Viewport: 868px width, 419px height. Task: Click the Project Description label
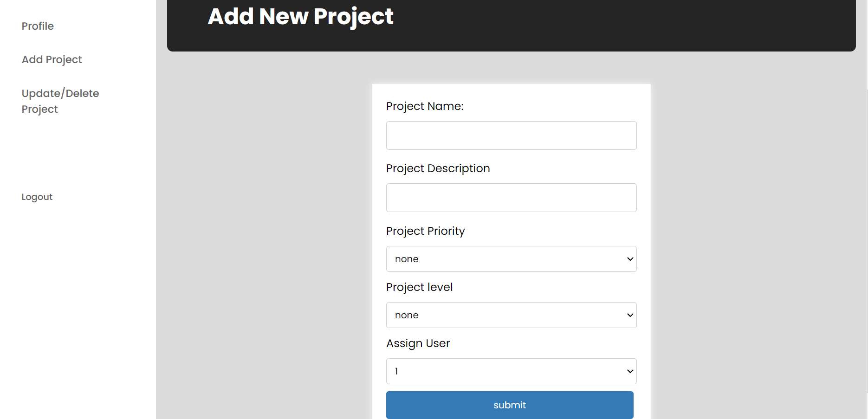point(438,168)
